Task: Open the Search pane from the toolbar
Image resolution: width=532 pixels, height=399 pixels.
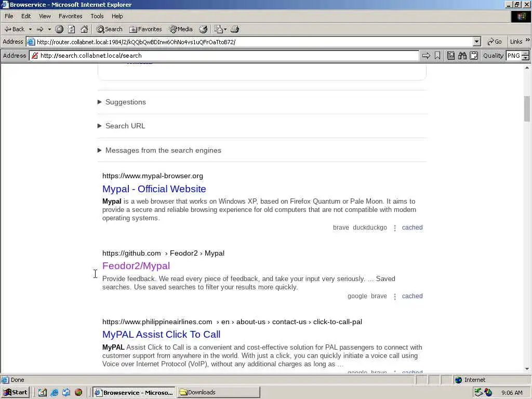Action: point(109,29)
